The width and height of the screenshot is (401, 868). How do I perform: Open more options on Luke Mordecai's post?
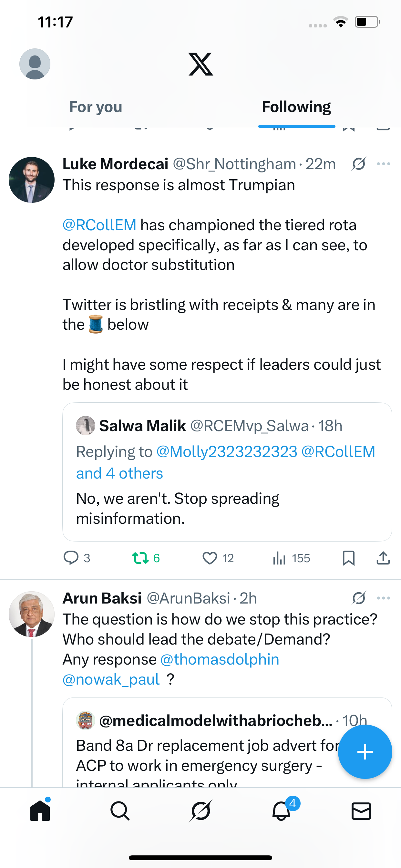click(x=384, y=164)
